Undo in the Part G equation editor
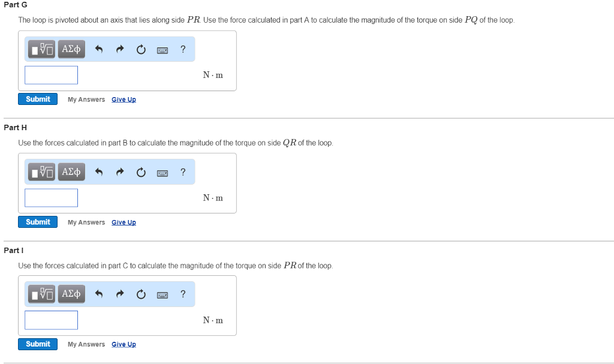Screen dimensions: 614x364 [99, 49]
